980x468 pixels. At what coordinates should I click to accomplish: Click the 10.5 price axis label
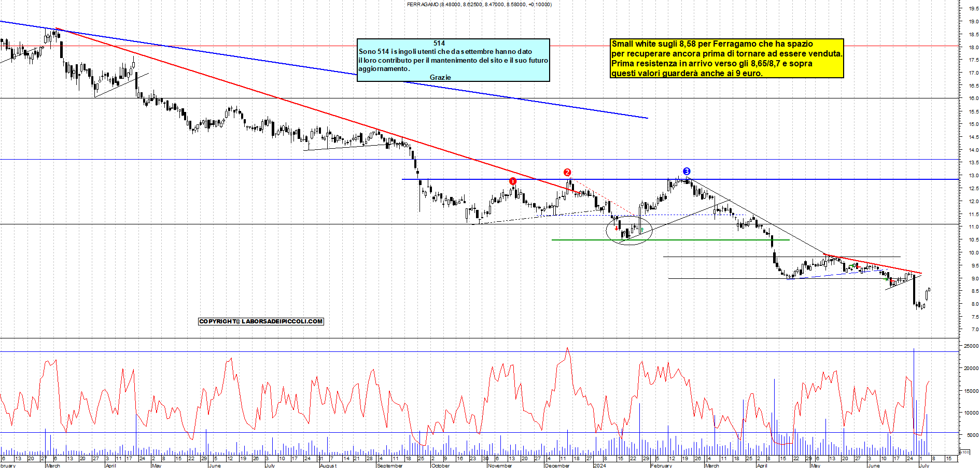pos(973,240)
